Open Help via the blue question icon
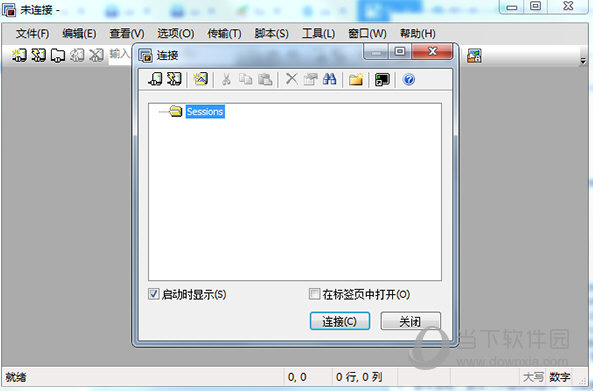This screenshot has width=593, height=391. click(408, 79)
